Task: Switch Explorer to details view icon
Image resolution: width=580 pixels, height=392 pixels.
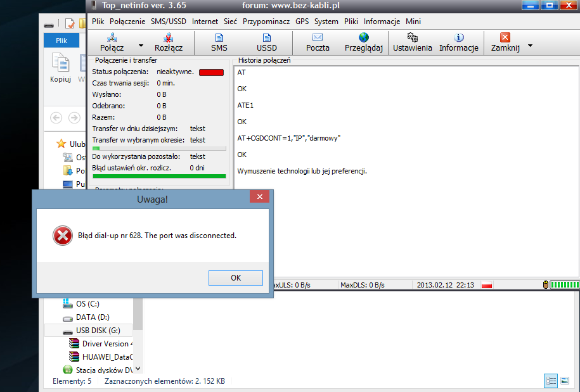Action: [x=551, y=380]
